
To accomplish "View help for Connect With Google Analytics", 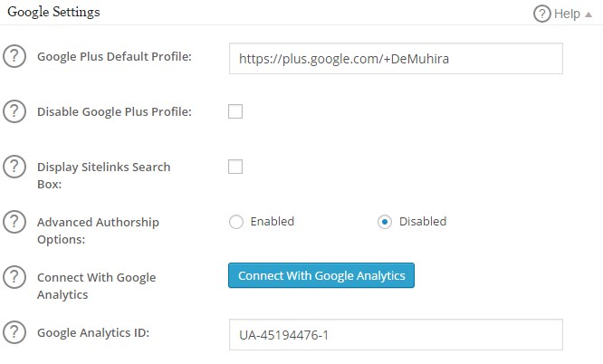I will tap(14, 277).
